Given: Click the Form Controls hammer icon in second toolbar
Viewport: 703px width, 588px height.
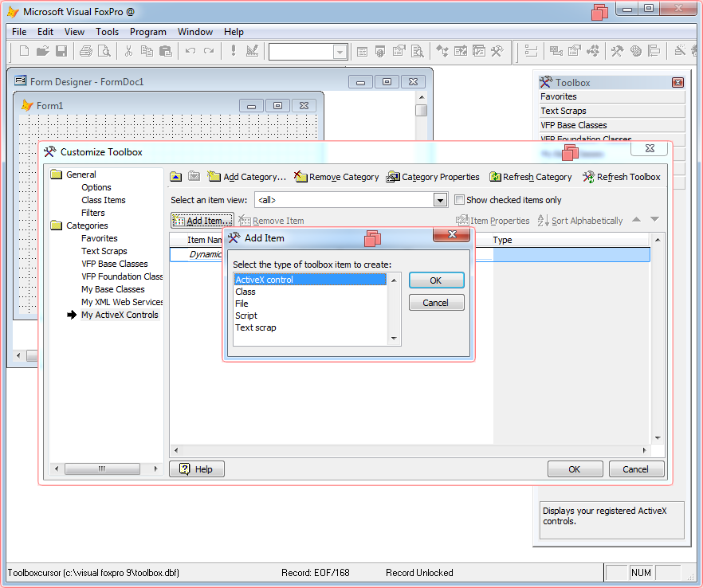Looking at the screenshot, I should [617, 51].
